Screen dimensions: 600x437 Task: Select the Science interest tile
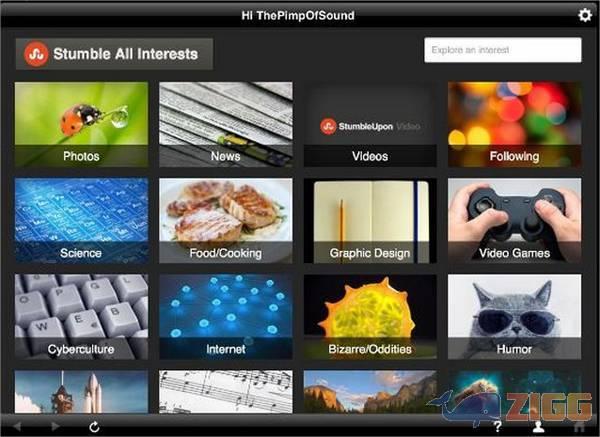point(81,220)
